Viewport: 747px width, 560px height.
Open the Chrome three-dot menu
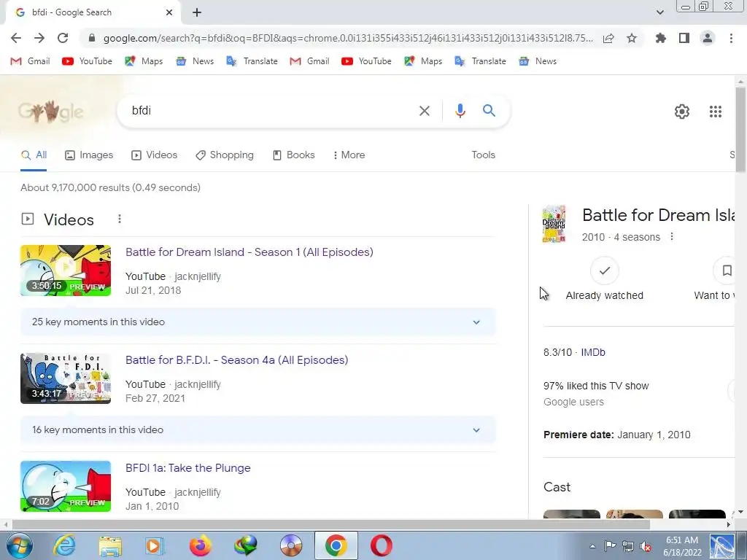pos(731,38)
